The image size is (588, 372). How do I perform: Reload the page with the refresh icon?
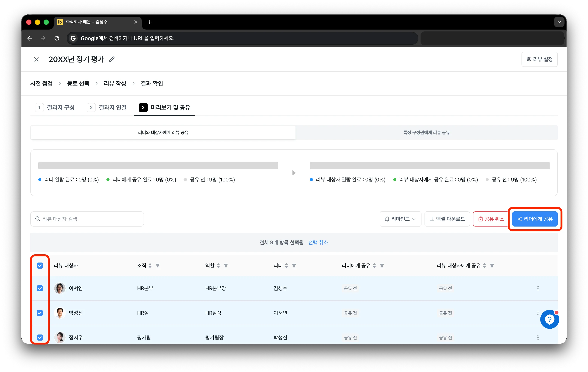point(57,38)
